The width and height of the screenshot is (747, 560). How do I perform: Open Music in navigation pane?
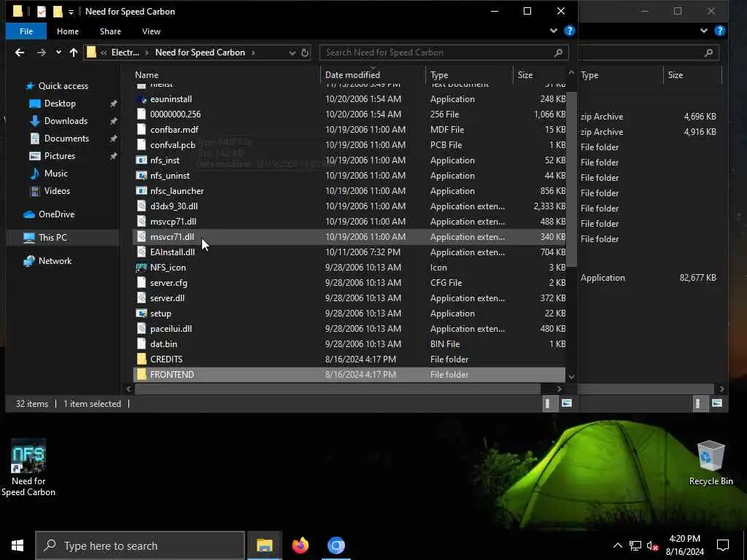click(55, 174)
